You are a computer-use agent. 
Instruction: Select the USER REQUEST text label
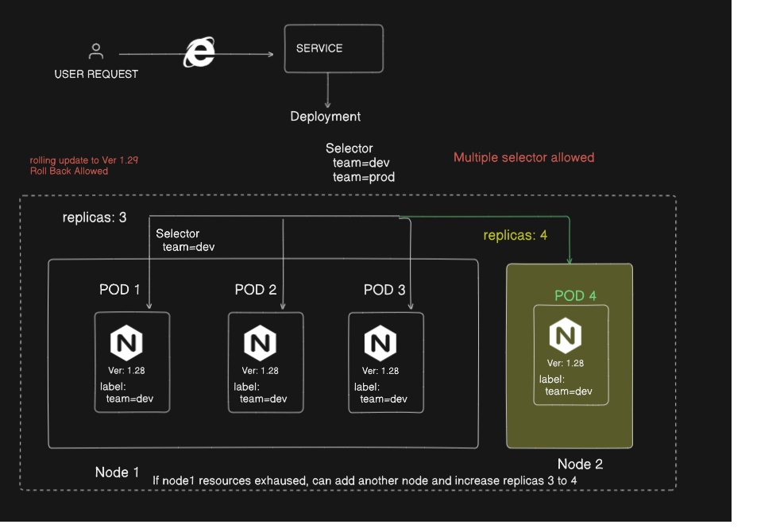coord(96,74)
